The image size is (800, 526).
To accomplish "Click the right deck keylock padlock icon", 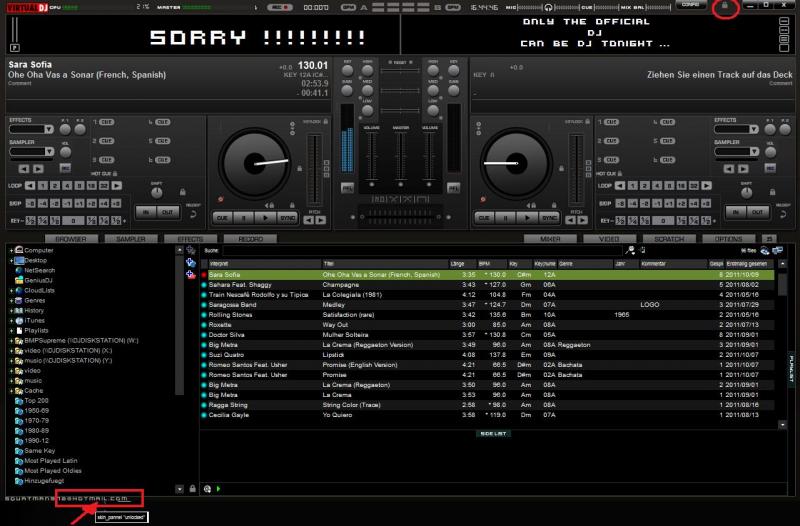I will click(x=587, y=121).
